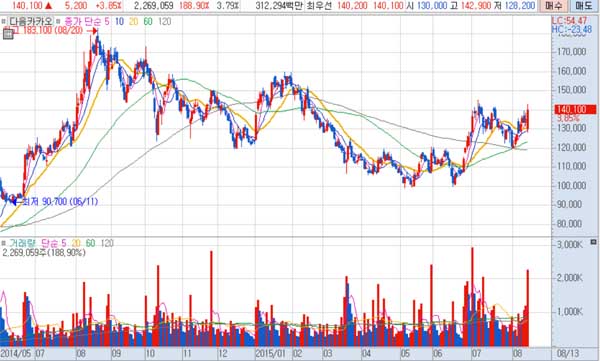This screenshot has height=361, width=600.
Task: Toggle the price 120-day moving average label
Action: (165, 21)
